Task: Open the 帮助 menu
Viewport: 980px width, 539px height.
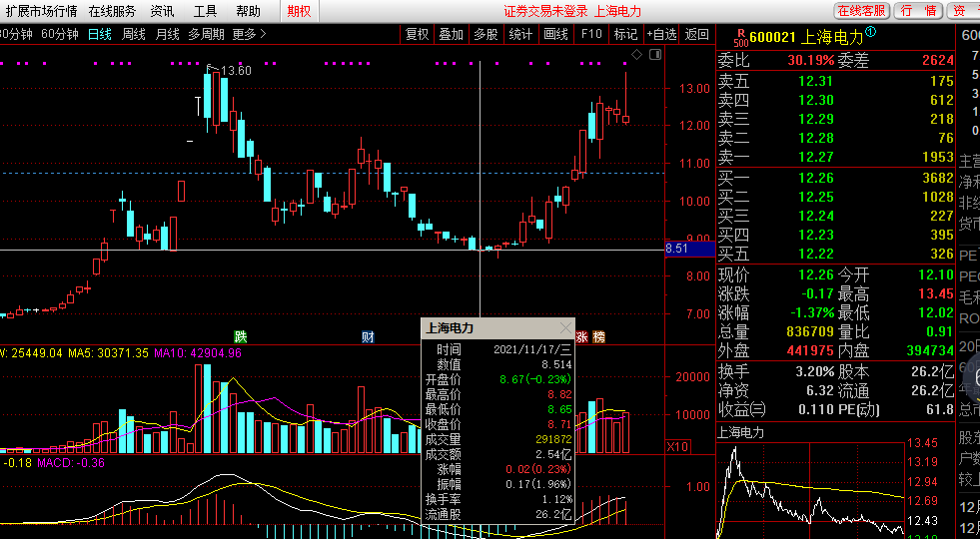Action: [248, 11]
